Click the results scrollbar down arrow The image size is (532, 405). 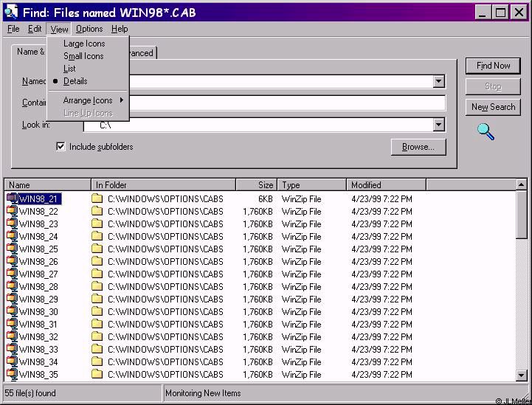(521, 375)
